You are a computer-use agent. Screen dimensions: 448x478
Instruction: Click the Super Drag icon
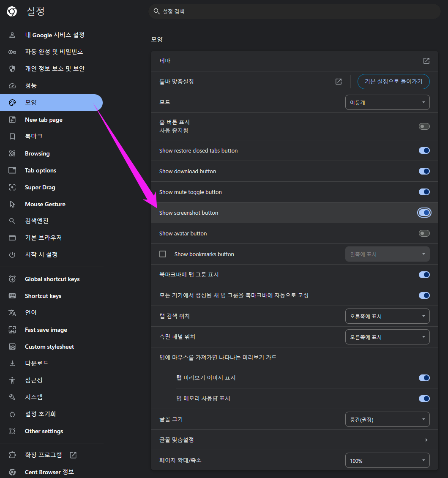point(12,187)
